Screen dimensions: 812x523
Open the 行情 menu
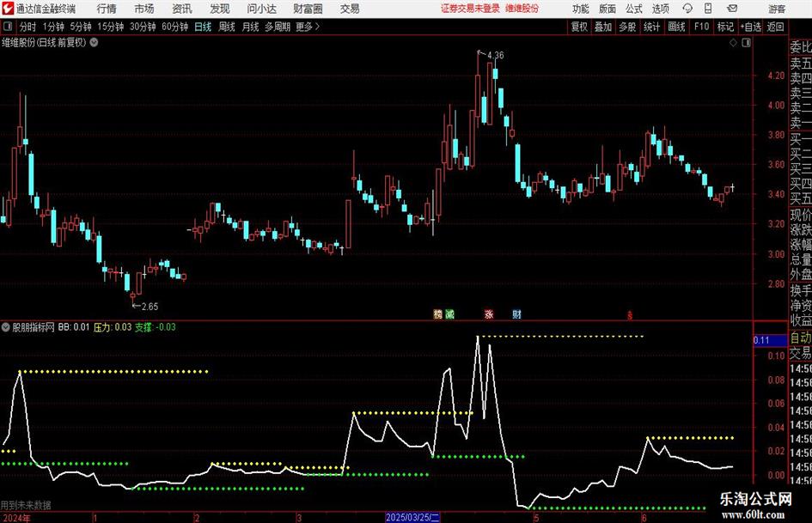click(x=107, y=9)
